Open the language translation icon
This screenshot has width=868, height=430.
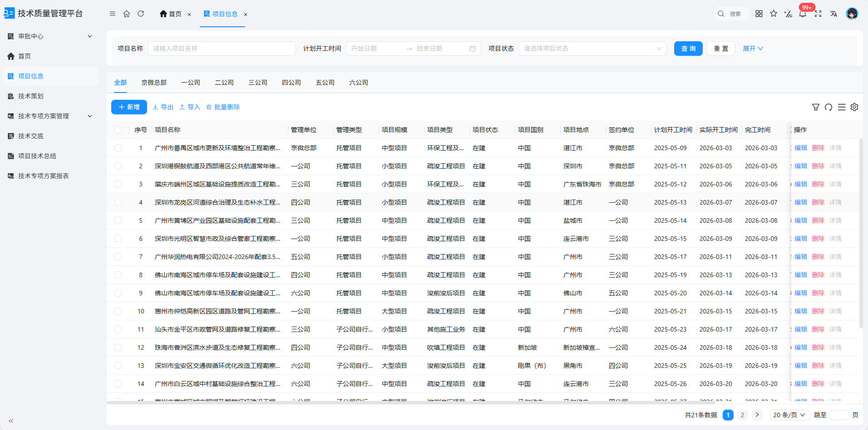[833, 14]
